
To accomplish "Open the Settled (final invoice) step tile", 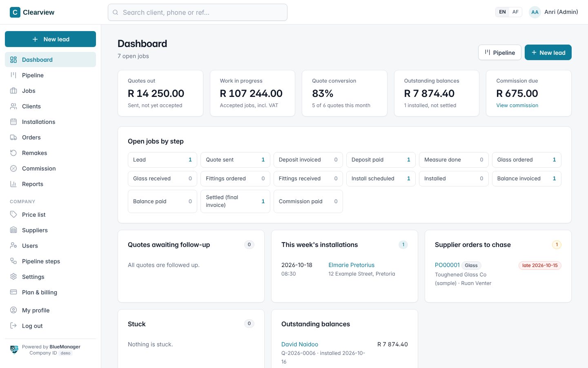I will (x=235, y=201).
